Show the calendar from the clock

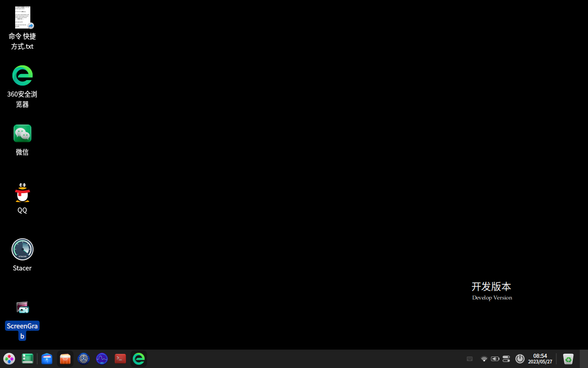[540, 359]
